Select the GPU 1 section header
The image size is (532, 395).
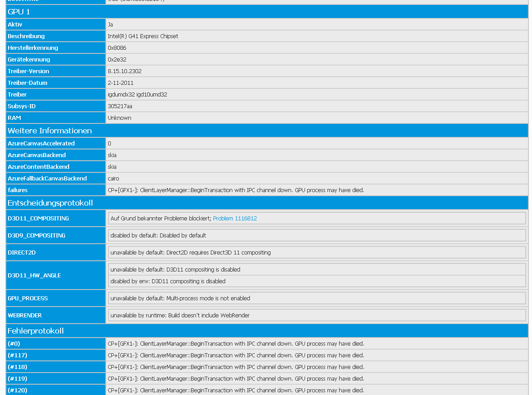point(267,12)
